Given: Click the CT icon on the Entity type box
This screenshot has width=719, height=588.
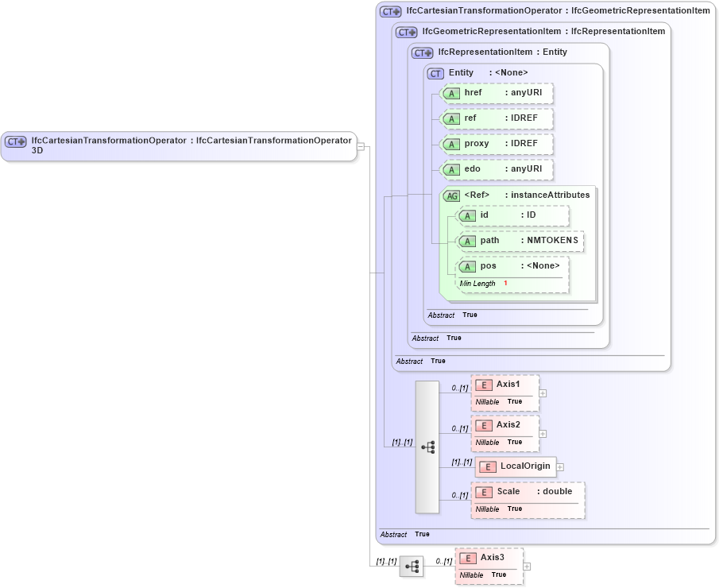Looking at the screenshot, I should pos(434,72).
